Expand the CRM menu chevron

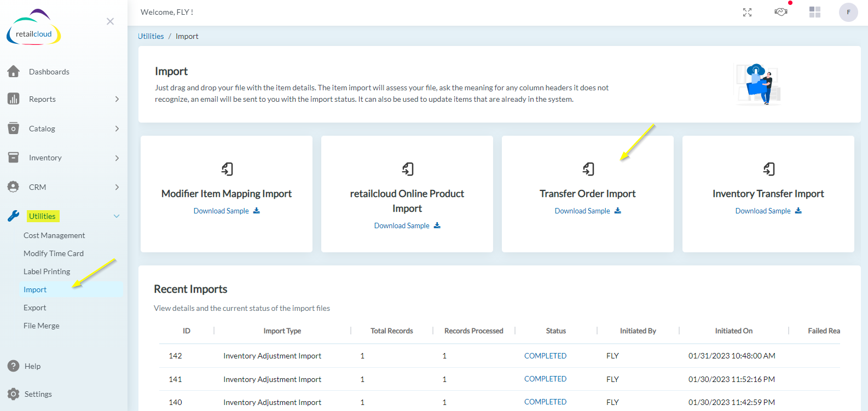(x=117, y=187)
